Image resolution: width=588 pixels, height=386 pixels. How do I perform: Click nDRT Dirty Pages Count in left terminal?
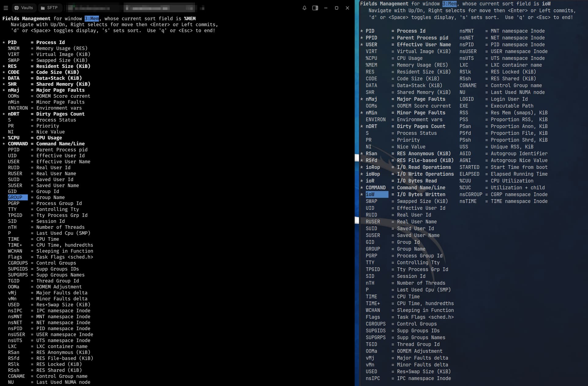click(46, 114)
